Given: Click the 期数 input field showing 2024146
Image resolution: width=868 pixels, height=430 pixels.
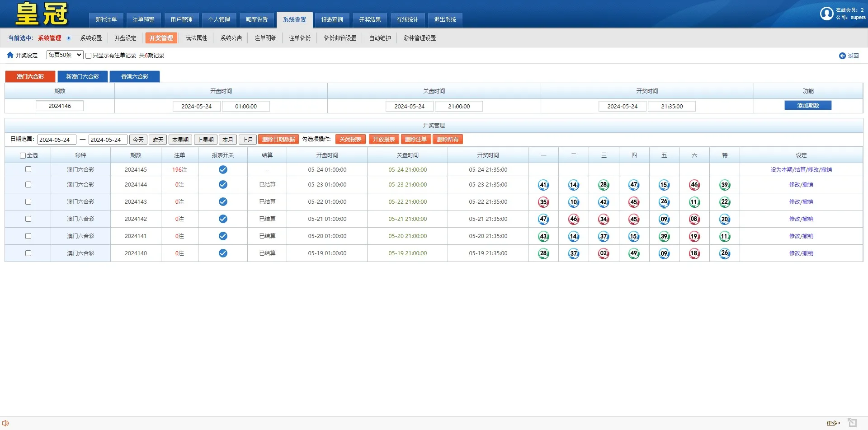Looking at the screenshot, I should click(x=60, y=106).
